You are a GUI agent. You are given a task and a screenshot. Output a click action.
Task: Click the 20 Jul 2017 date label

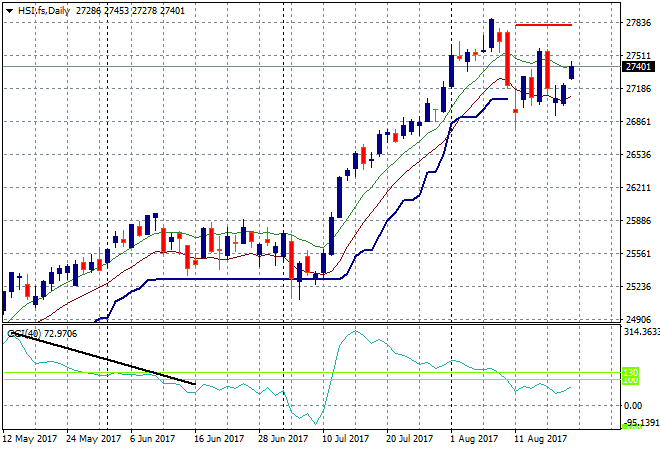click(x=410, y=439)
